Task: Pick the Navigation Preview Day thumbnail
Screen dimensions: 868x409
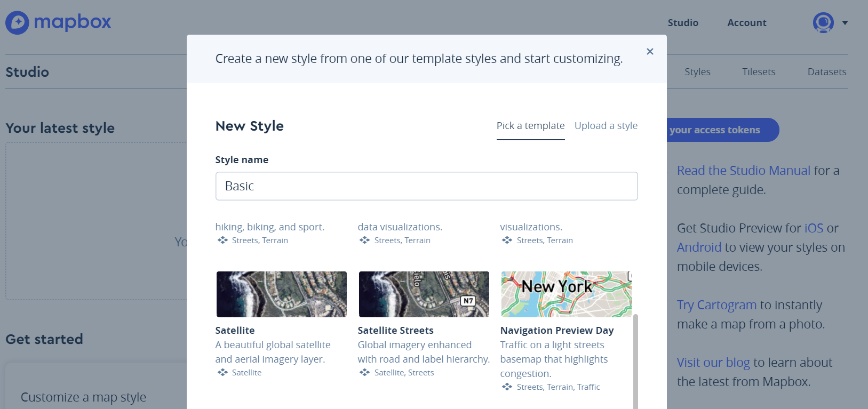Action: [566, 294]
